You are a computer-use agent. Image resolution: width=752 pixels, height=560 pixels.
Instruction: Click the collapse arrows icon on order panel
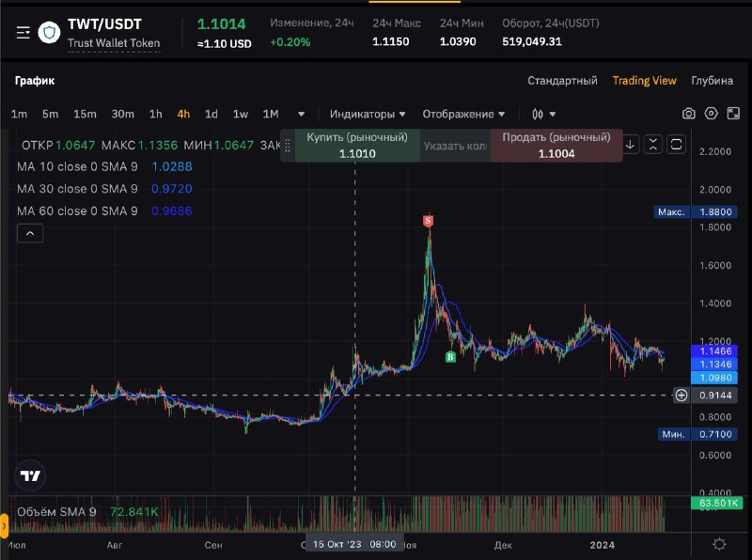click(x=653, y=145)
